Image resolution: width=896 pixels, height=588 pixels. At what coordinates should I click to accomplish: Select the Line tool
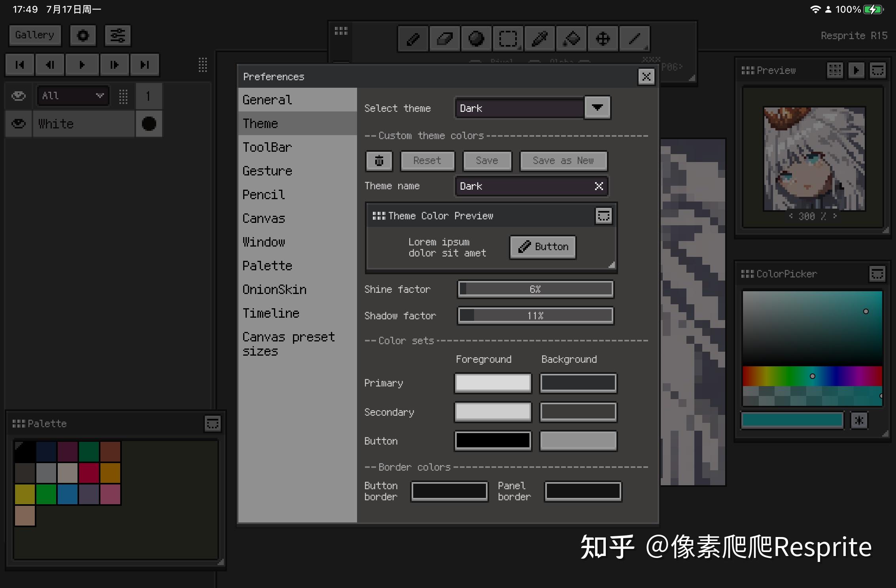click(634, 38)
